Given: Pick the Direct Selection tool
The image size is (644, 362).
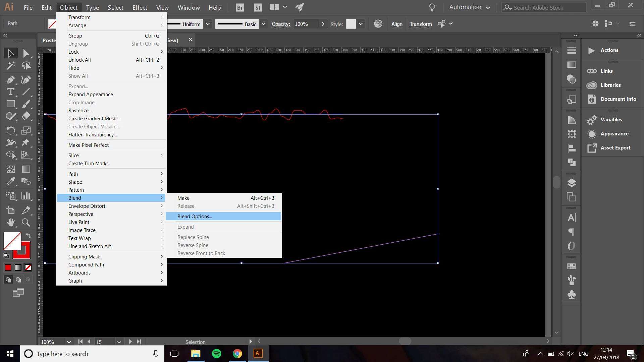Looking at the screenshot, I should (x=26, y=53).
